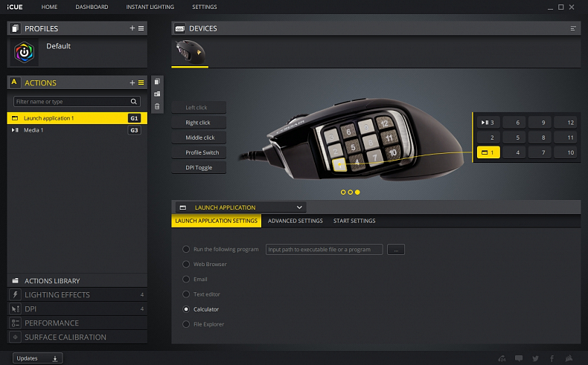Viewport: 588px width, 365px height.
Task: Show the second mouse view dot
Action: (x=351, y=192)
